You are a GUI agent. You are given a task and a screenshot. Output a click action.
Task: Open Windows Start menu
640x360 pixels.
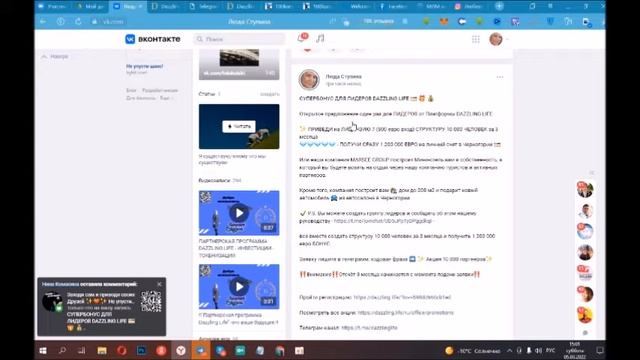point(43,351)
